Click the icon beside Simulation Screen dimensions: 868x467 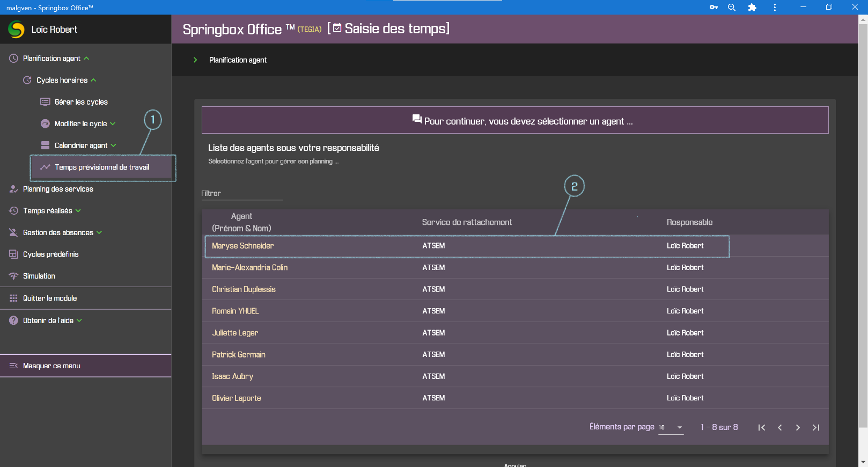[13, 276]
